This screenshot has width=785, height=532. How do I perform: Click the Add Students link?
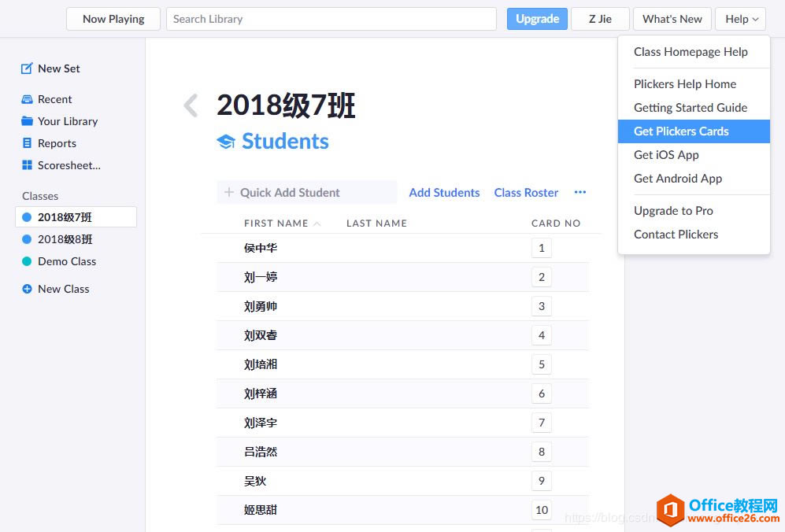(x=444, y=192)
